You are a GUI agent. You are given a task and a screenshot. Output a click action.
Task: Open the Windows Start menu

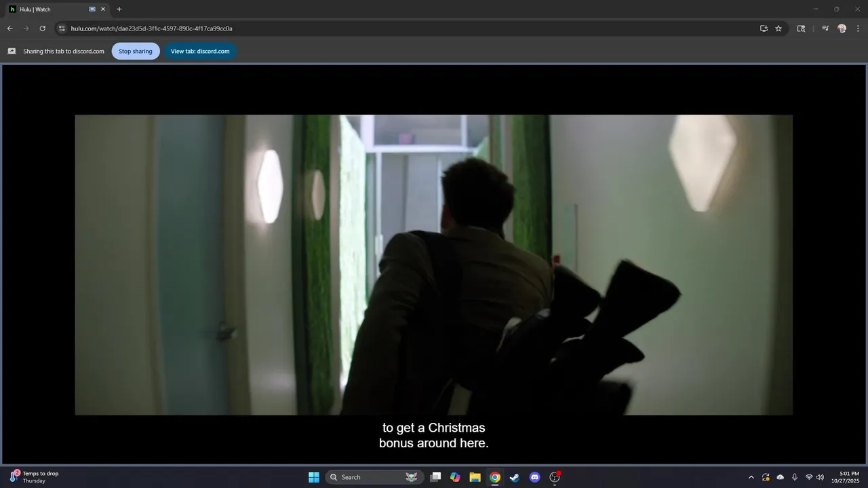314,477
